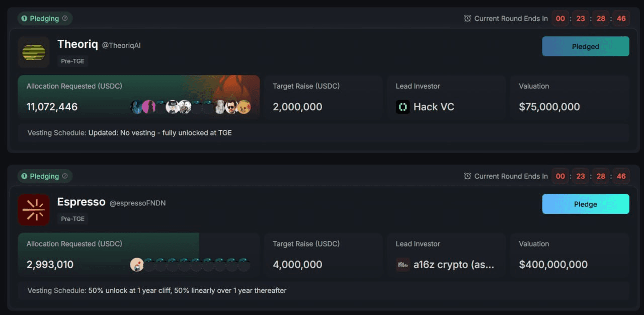Click help icon beside Espresso Pledging badge
644x315 pixels.
(65, 176)
